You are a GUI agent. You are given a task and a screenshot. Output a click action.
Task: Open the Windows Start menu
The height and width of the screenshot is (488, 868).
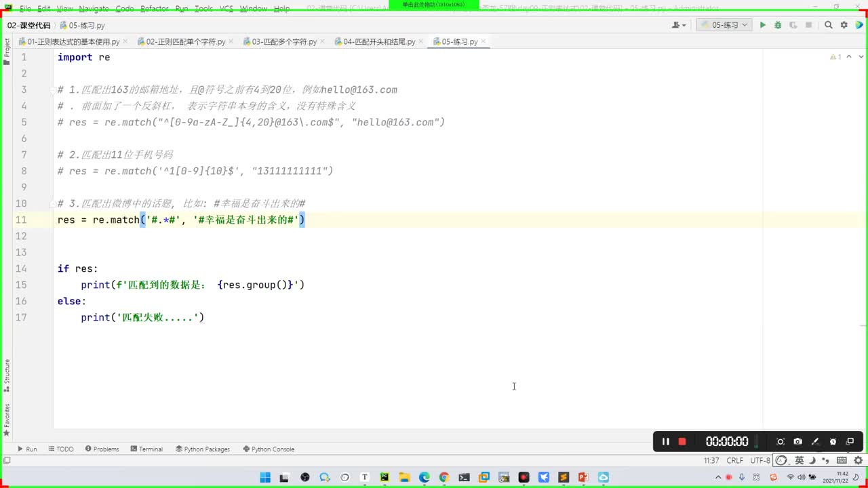(265, 477)
